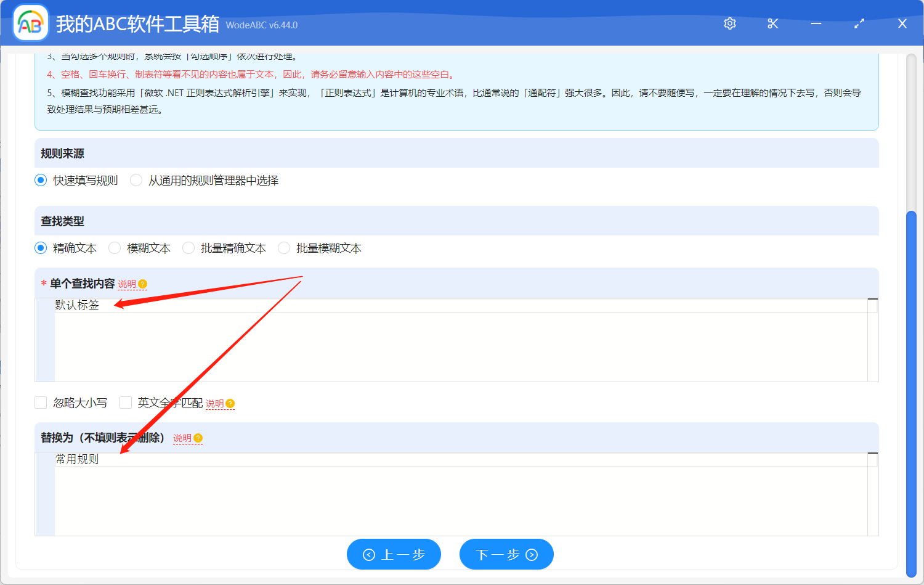Open the settings gear in the title bar
The width and height of the screenshot is (924, 585).
coord(729,23)
